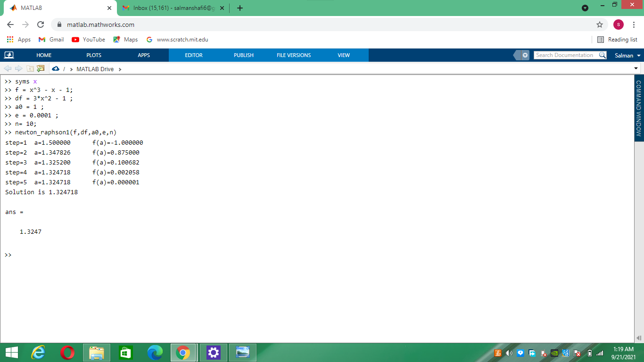
Task: Click the forward navigation arrow in MATLAB toolbar
Action: [x=18, y=68]
